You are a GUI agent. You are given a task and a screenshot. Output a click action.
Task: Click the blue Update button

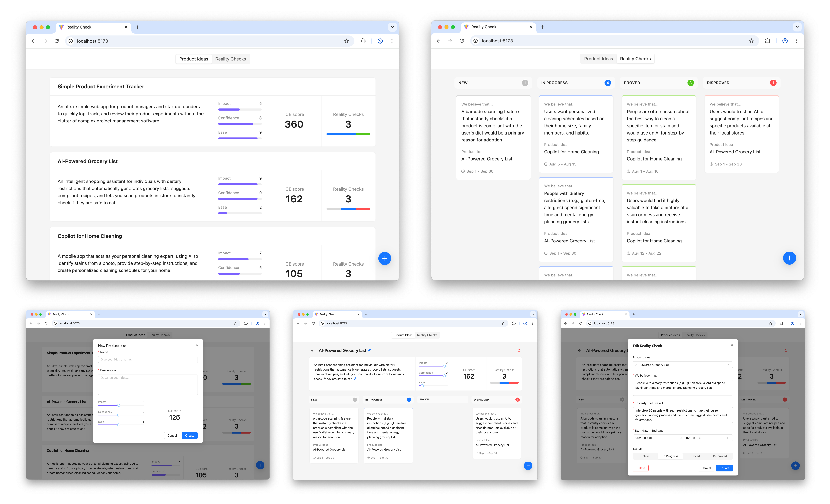click(724, 468)
